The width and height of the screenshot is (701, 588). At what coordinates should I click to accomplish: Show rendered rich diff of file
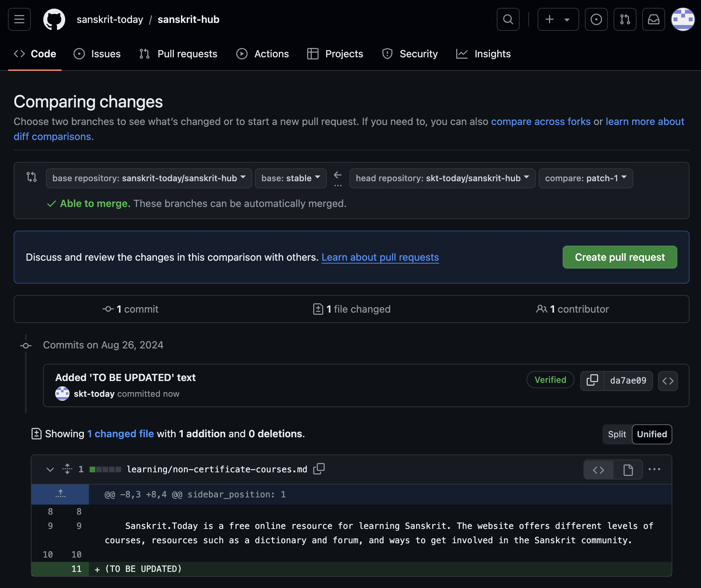(x=628, y=469)
